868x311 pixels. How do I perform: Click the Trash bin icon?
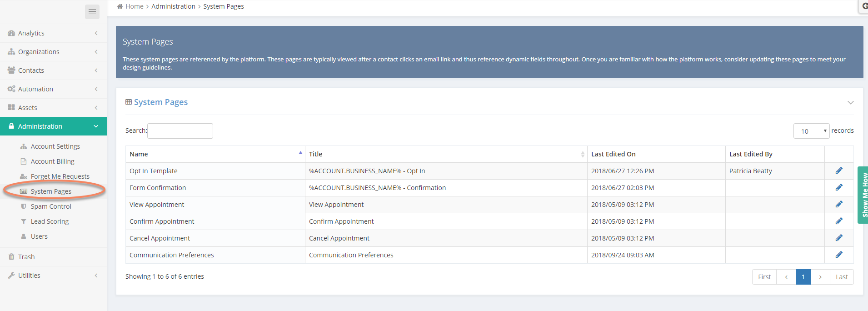[11, 257]
